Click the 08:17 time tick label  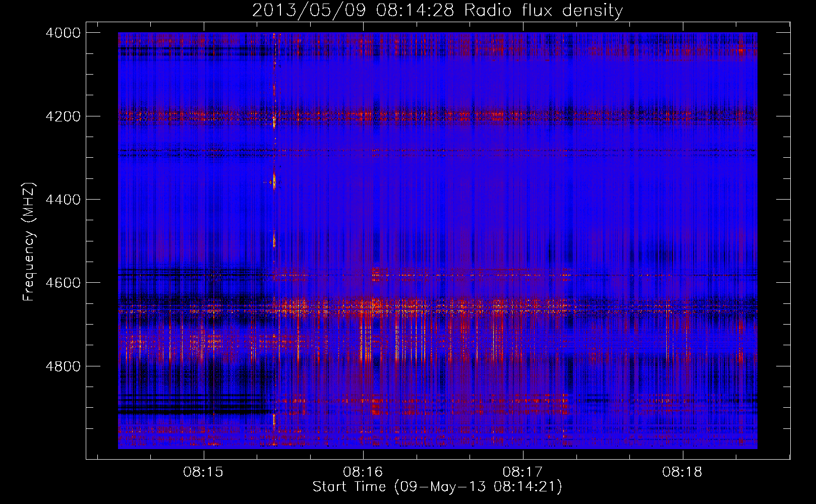[x=523, y=472]
